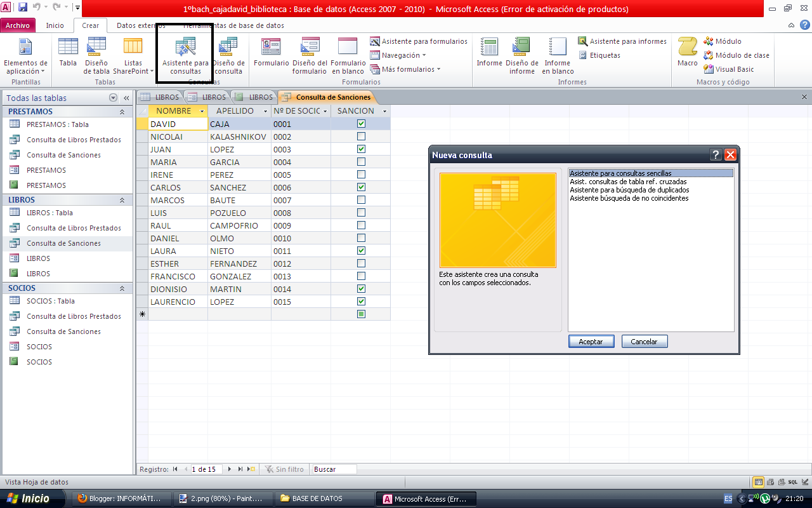This screenshot has height=508, width=812.
Task: Toggle SANCION checkbox for NICOLAI KALASHNIKOV
Action: [361, 137]
